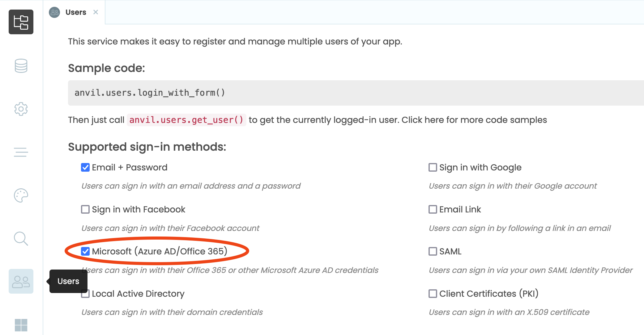
Task: Select the Users service icon in sidebar
Action: 21,281
